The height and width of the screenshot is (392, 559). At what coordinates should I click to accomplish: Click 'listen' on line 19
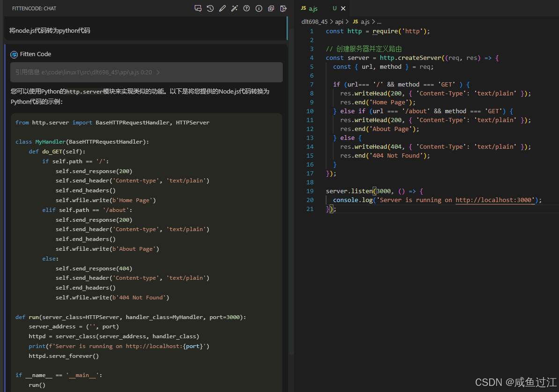pos(362,191)
